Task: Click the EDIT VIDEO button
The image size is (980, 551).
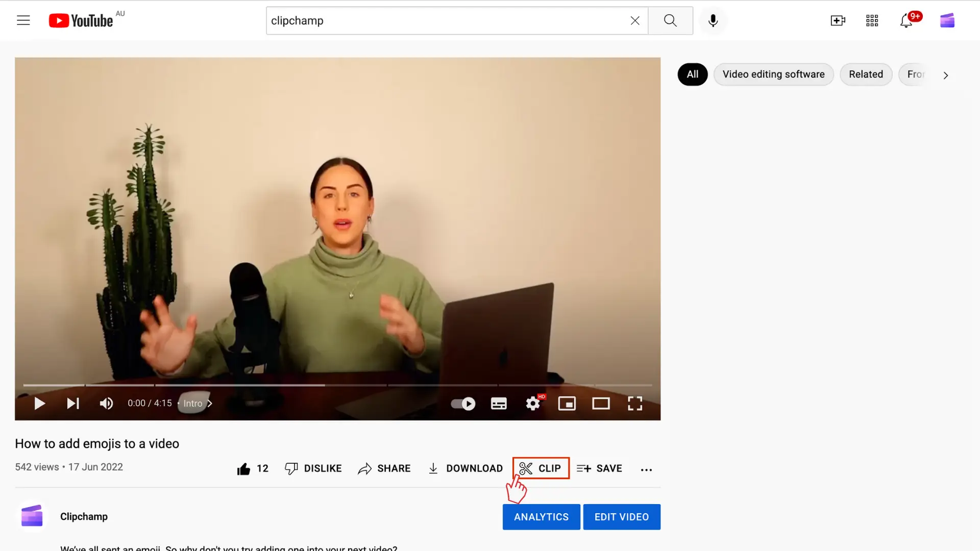Action: coord(621,517)
